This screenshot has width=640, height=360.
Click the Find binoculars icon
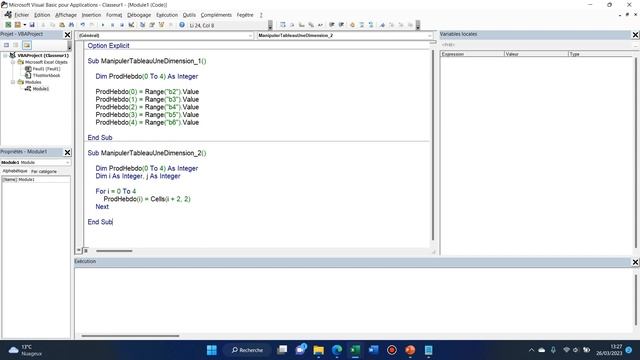71,25
